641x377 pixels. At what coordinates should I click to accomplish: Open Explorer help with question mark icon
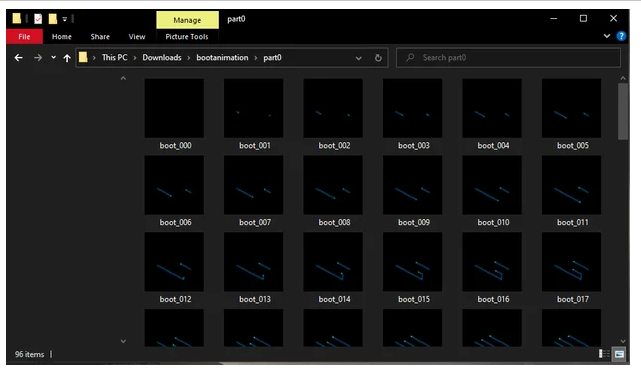pyautogui.click(x=621, y=36)
